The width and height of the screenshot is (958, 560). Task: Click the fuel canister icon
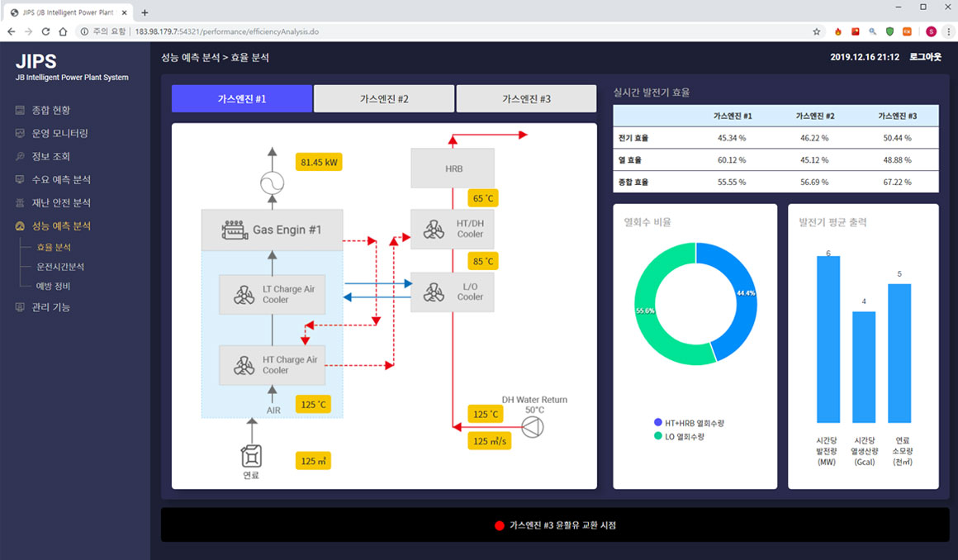(251, 455)
